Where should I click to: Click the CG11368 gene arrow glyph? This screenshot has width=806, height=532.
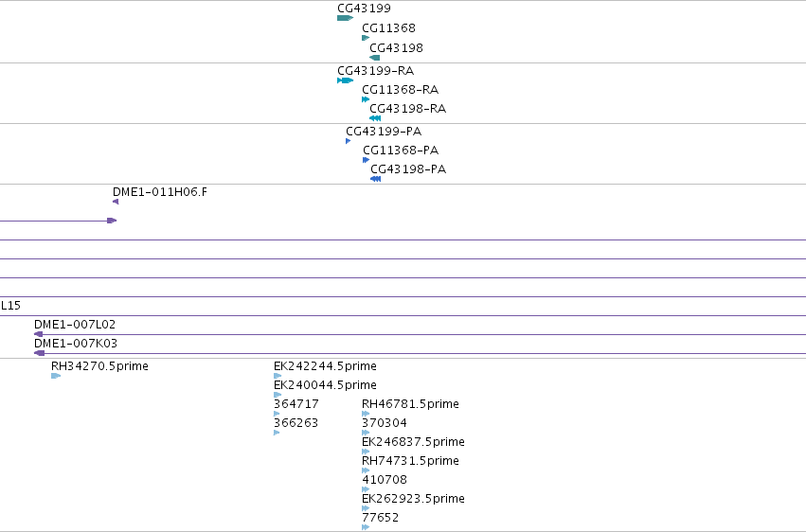[x=366, y=38]
